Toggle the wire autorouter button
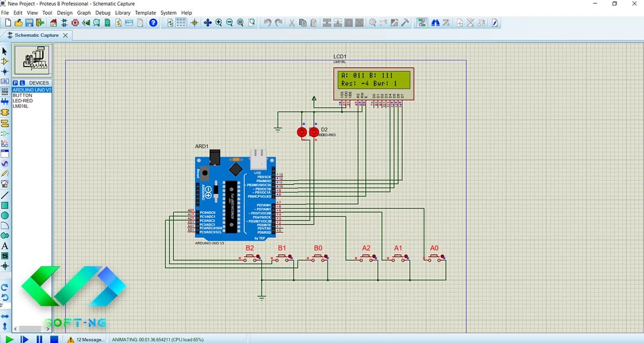The width and height of the screenshot is (644, 343). [421, 23]
